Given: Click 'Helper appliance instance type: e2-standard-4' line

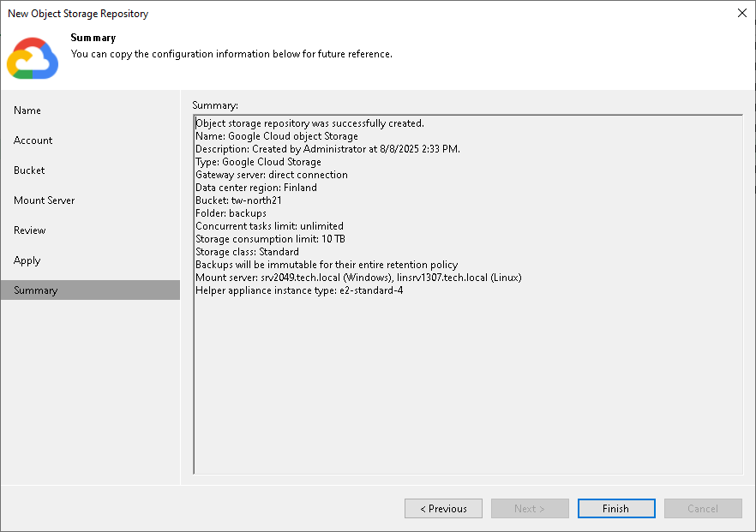Looking at the screenshot, I should point(299,290).
